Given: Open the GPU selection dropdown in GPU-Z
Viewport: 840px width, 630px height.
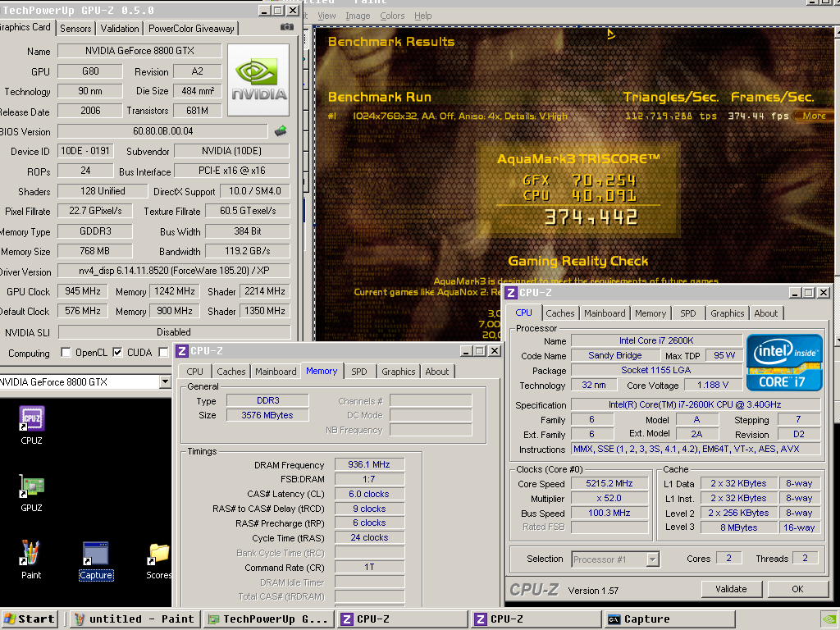Looking at the screenshot, I should point(165,382).
